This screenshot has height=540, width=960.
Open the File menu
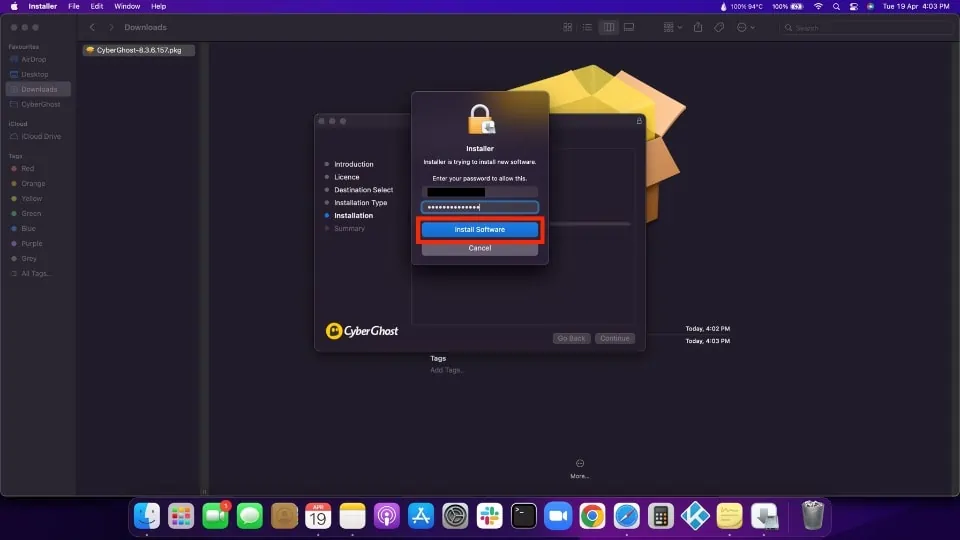pos(73,6)
